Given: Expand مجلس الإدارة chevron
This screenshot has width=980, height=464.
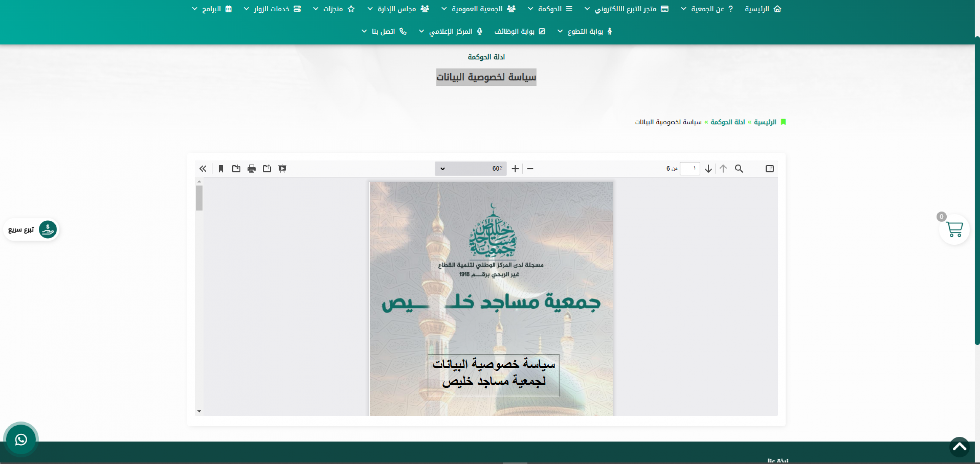Looking at the screenshot, I should pyautogui.click(x=370, y=9).
